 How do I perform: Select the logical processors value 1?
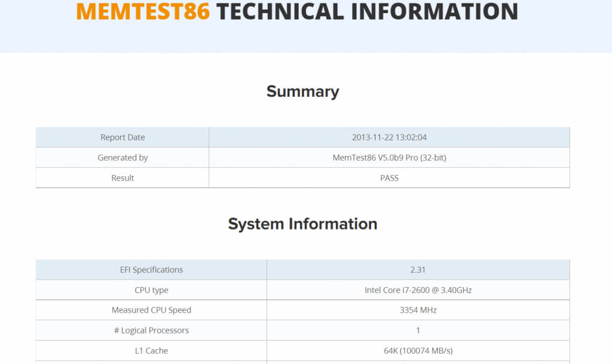(x=418, y=331)
